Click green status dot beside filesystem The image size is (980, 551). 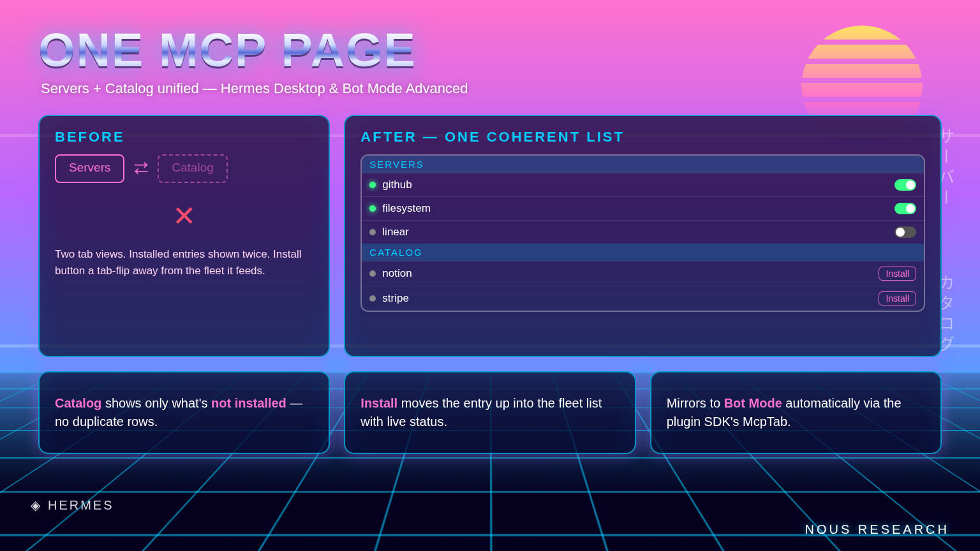tap(373, 209)
